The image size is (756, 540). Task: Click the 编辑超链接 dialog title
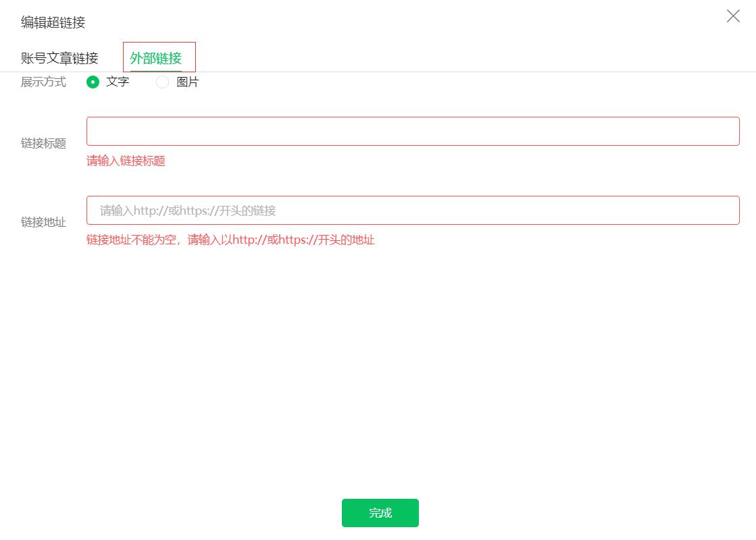coord(53,22)
